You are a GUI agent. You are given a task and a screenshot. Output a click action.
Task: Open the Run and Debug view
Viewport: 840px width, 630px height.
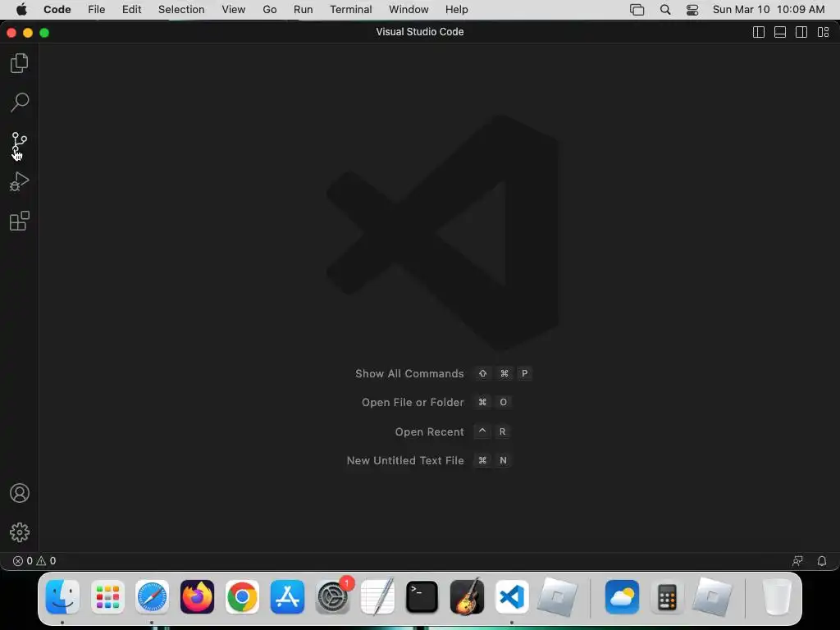click(20, 181)
